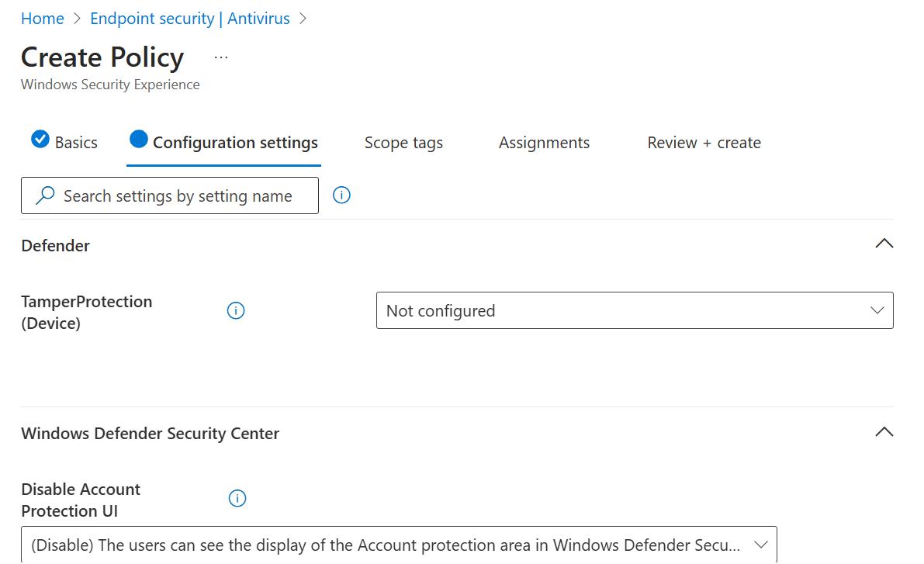This screenshot has width=924, height=564.
Task: Jump to the Review + create tab
Action: 704,143
